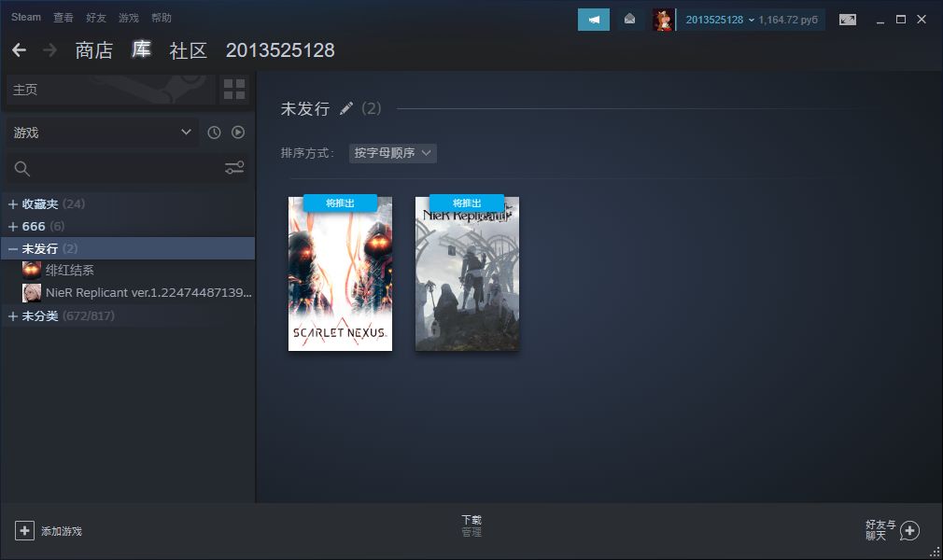Image resolution: width=943 pixels, height=560 pixels.
Task: Click the 主页 home button
Action: 111,90
